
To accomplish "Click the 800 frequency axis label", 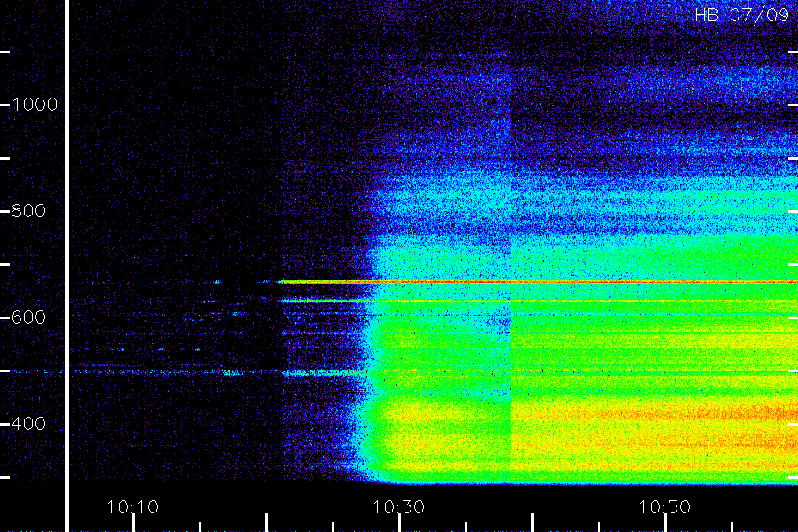I will (28, 211).
